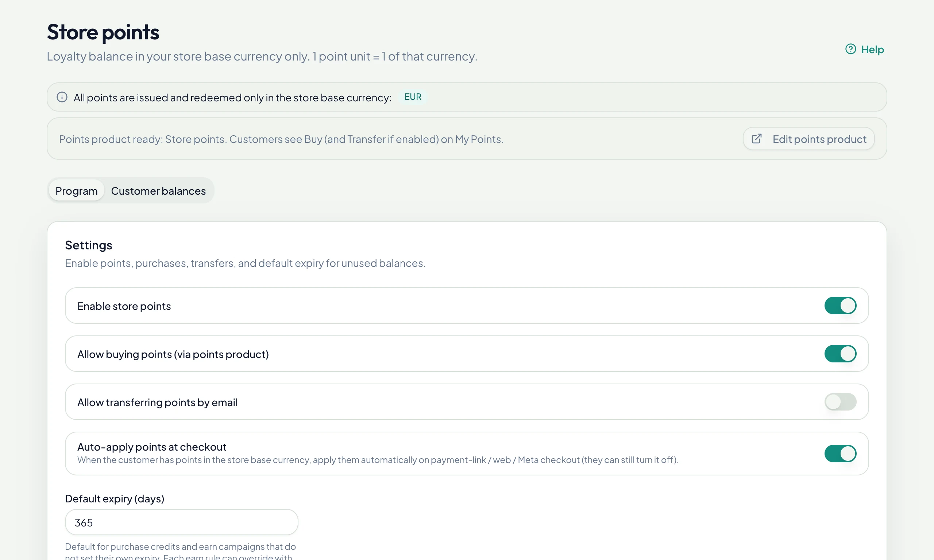
Task: Click the external-link icon on Edit points product
Action: (x=757, y=139)
